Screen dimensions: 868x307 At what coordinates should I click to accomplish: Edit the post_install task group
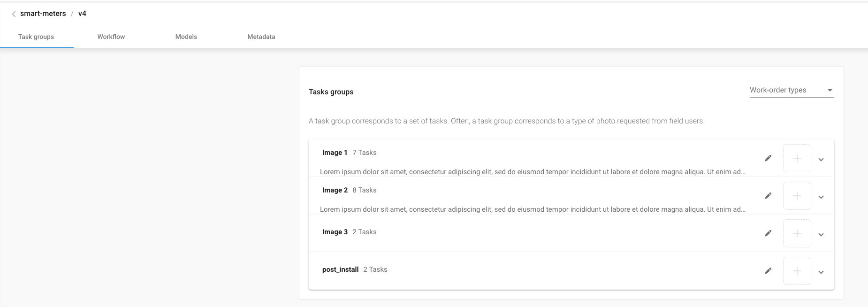tap(768, 271)
